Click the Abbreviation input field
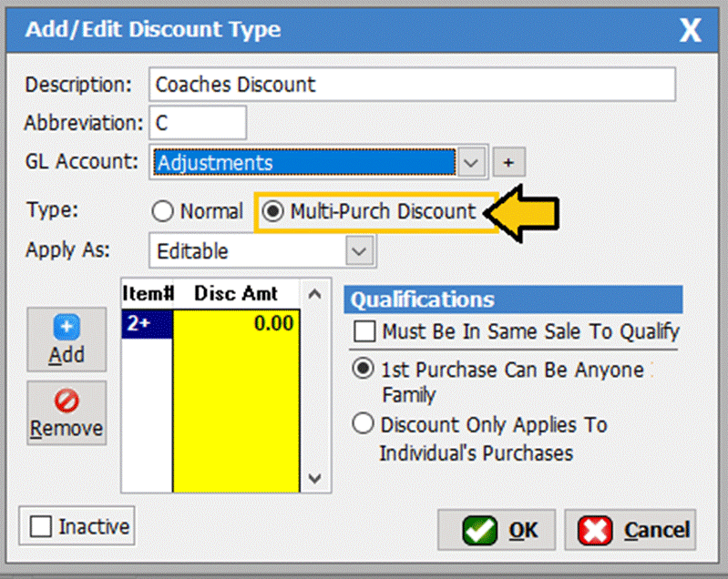Screen dimensions: 728x579 (x=197, y=123)
